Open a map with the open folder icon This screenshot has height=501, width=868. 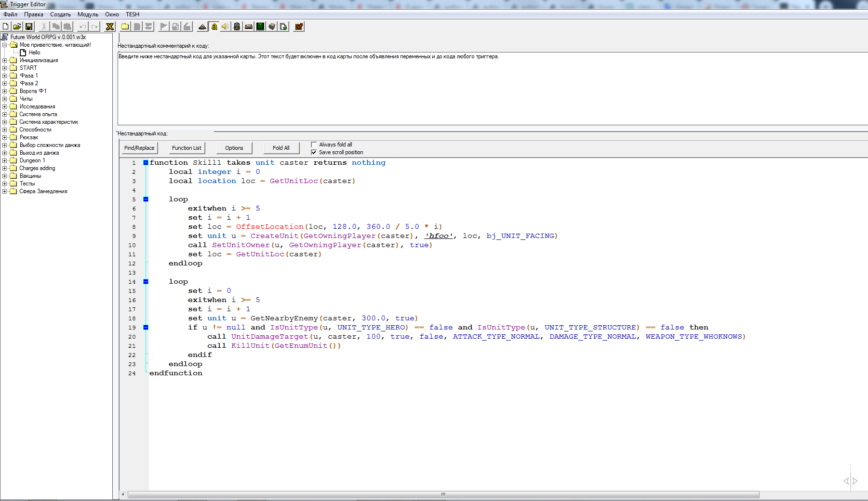pos(17,26)
